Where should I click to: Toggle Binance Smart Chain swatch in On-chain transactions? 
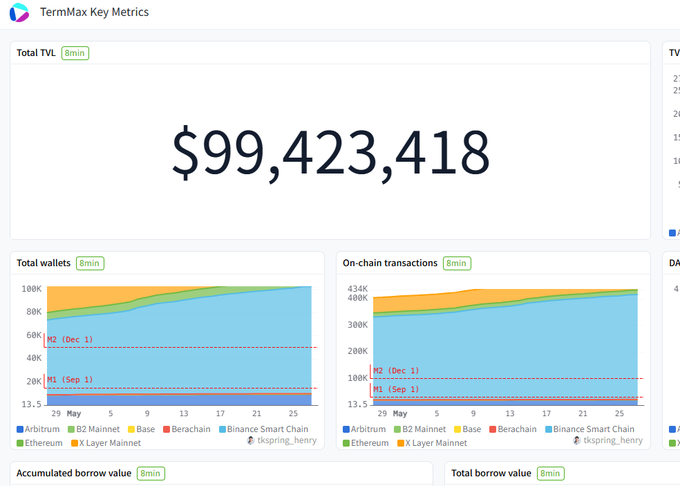[x=548, y=429]
